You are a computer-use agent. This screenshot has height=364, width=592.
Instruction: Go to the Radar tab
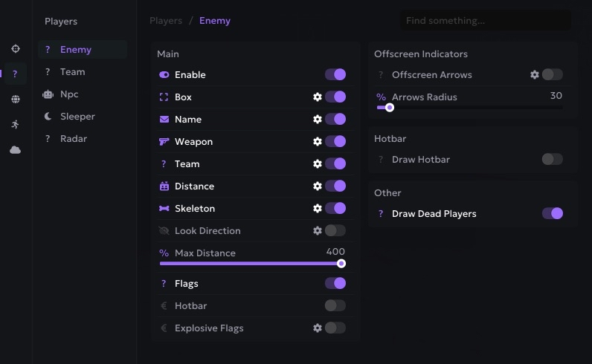pos(73,139)
